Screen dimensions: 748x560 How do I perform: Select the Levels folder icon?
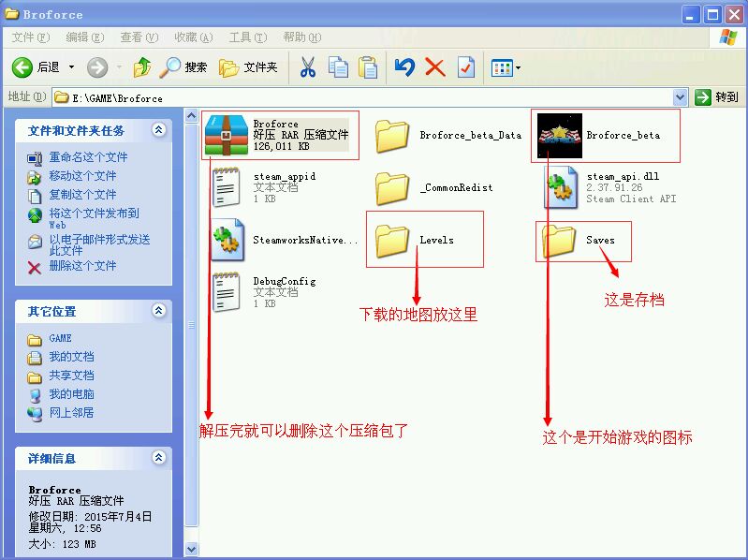[x=392, y=241]
